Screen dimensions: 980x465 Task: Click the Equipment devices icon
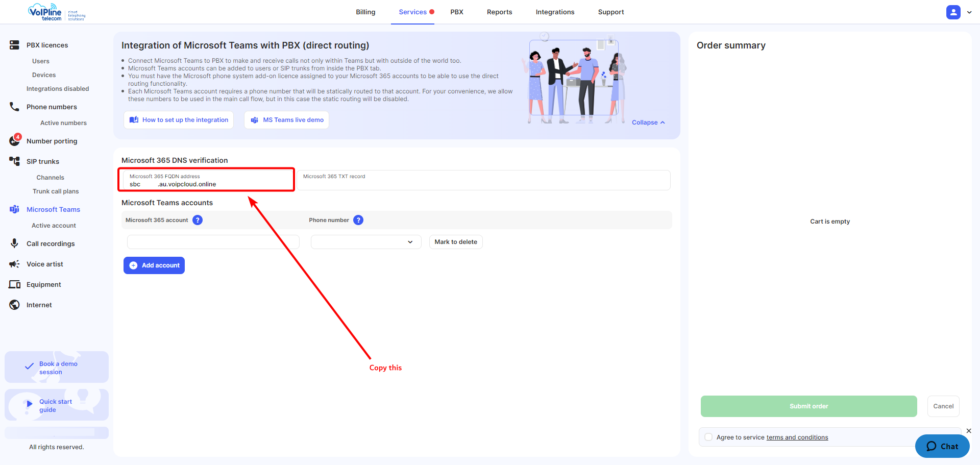14,284
